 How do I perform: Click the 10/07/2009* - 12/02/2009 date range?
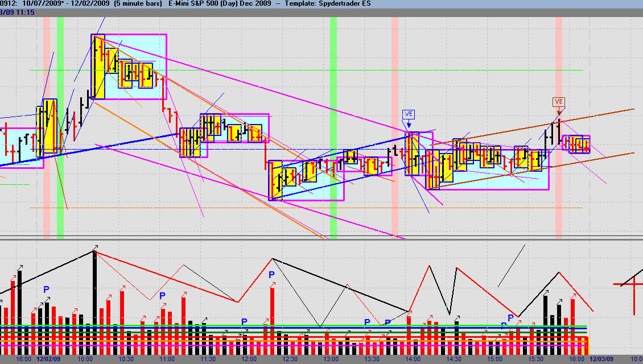(x=65, y=3)
